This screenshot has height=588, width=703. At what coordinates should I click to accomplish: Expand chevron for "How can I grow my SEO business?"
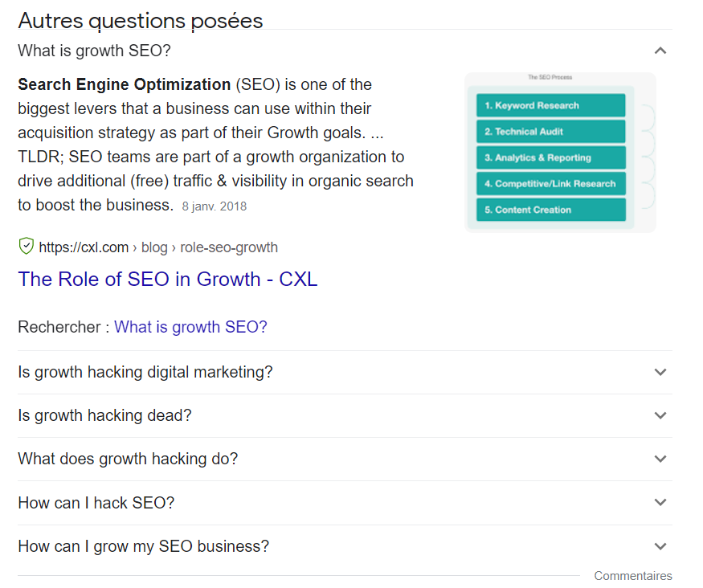pyautogui.click(x=660, y=546)
